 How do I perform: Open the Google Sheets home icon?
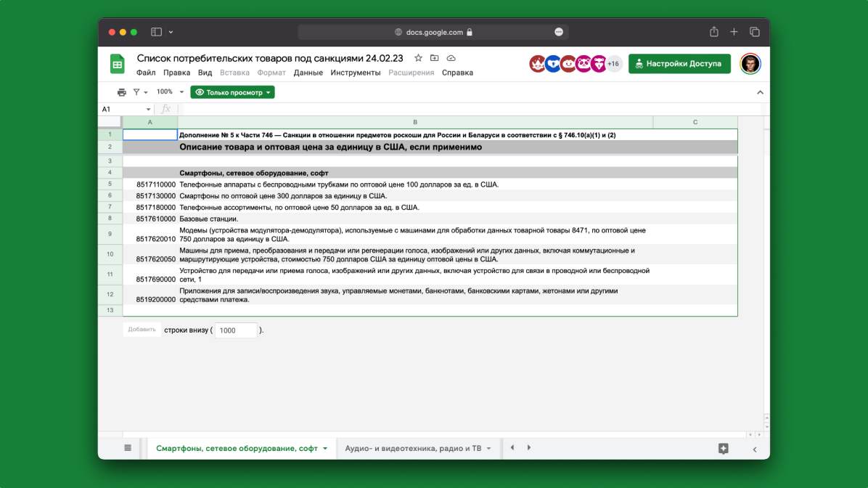tap(118, 64)
